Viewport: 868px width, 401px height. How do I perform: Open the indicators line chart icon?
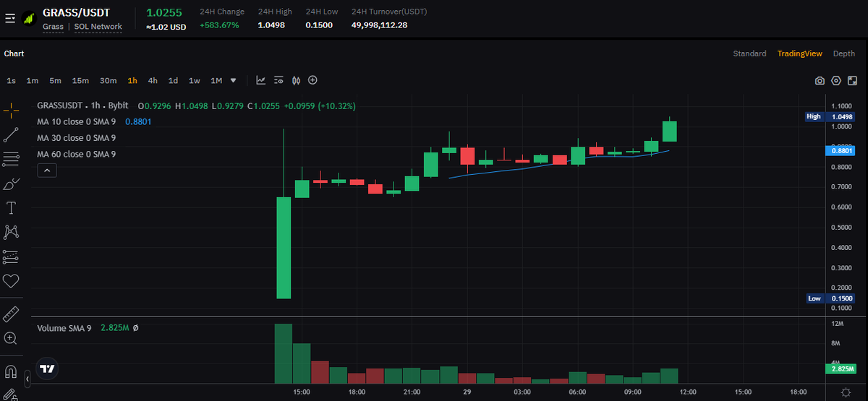click(260, 80)
